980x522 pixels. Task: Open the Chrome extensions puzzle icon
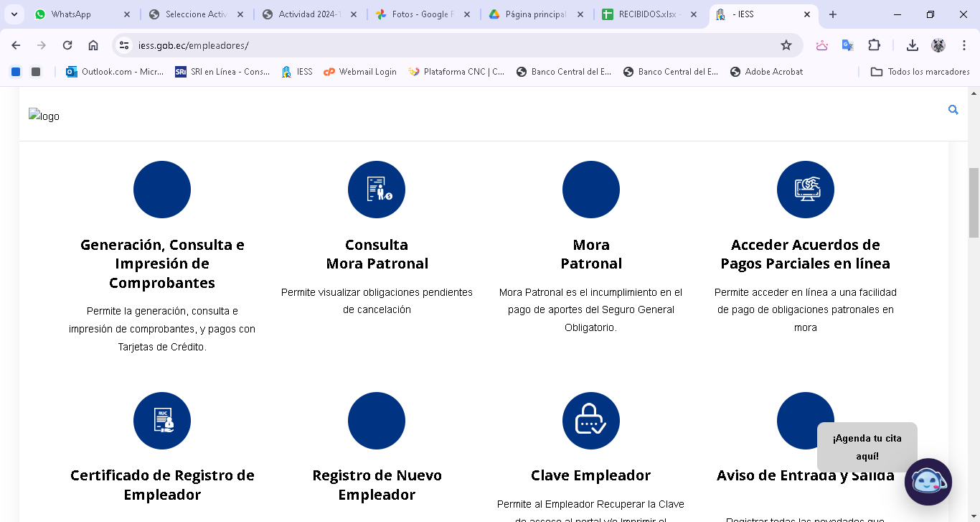click(874, 45)
